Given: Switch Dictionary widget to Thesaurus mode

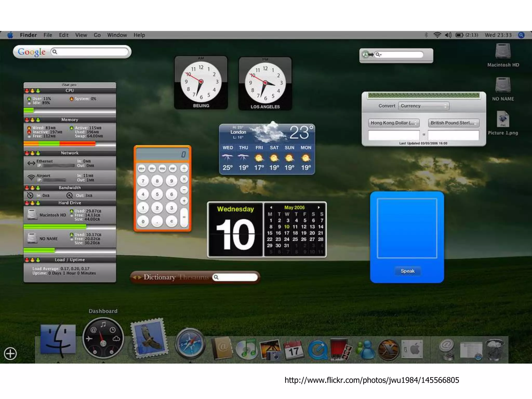Looking at the screenshot, I should click(x=194, y=277).
